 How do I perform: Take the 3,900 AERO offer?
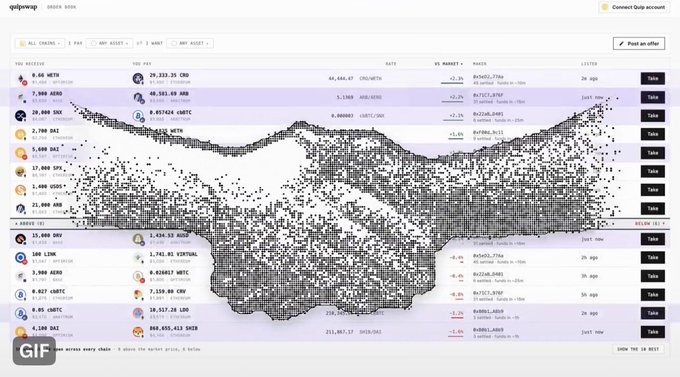(x=653, y=276)
